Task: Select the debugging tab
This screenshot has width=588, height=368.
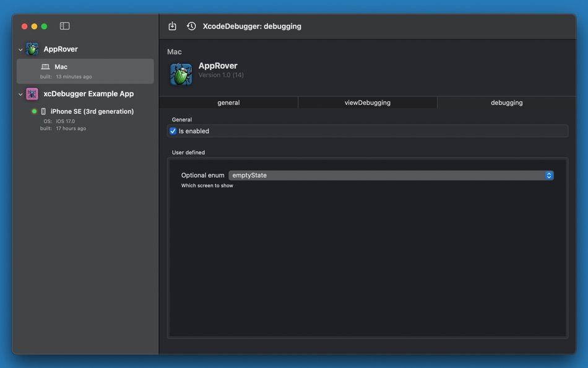Action: click(x=507, y=102)
